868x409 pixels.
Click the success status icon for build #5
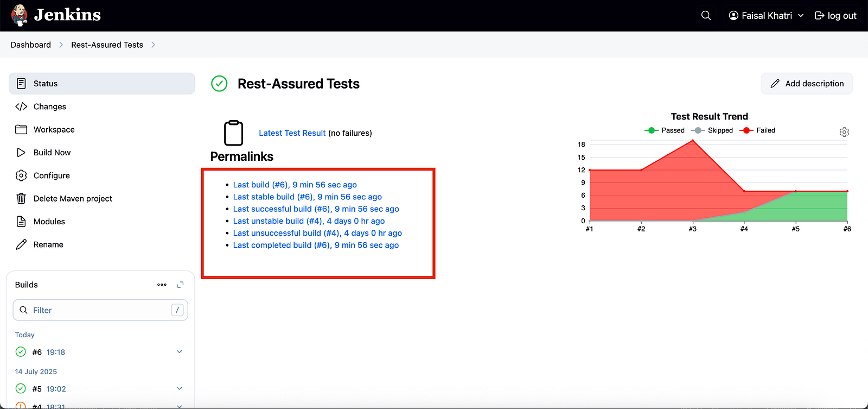click(x=21, y=388)
